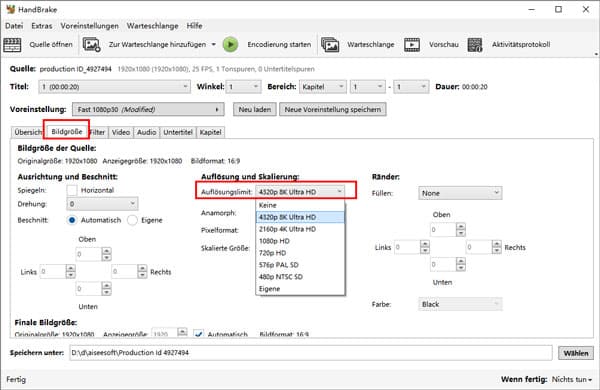The height and width of the screenshot is (390, 600).
Task: Expand the Bereich Kapitel dropdown
Action: coord(323,87)
